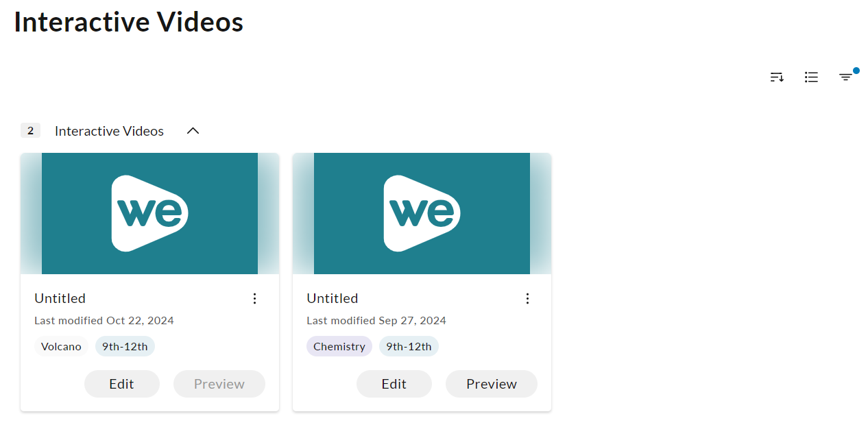Screen dimensions: 868x425
Task: Select the Volcano tag chip
Action: (x=61, y=346)
